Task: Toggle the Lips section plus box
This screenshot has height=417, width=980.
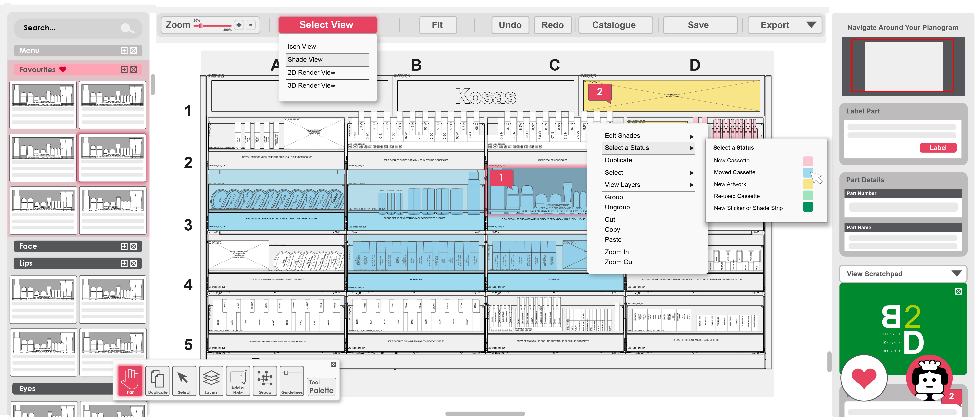Action: point(124,263)
